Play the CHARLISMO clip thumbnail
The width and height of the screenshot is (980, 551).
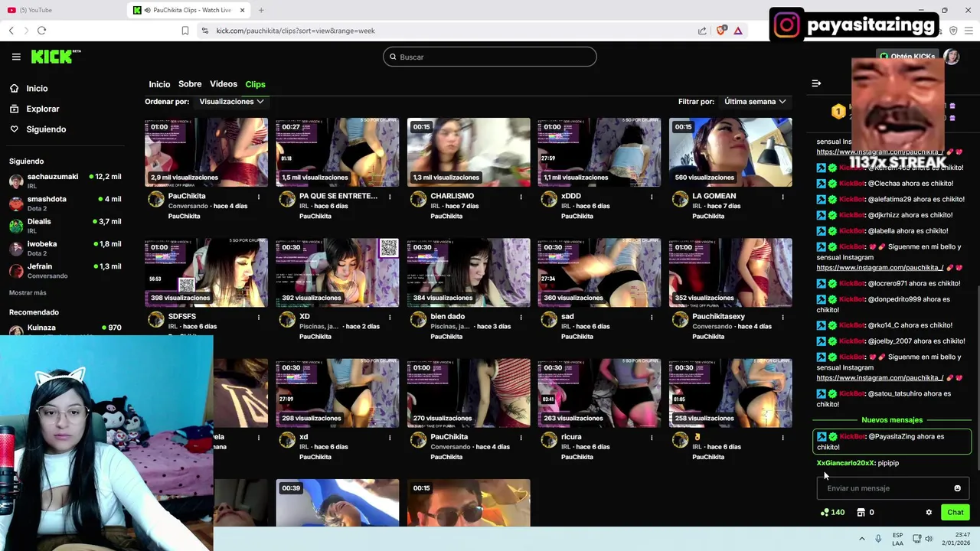pyautogui.click(x=469, y=152)
